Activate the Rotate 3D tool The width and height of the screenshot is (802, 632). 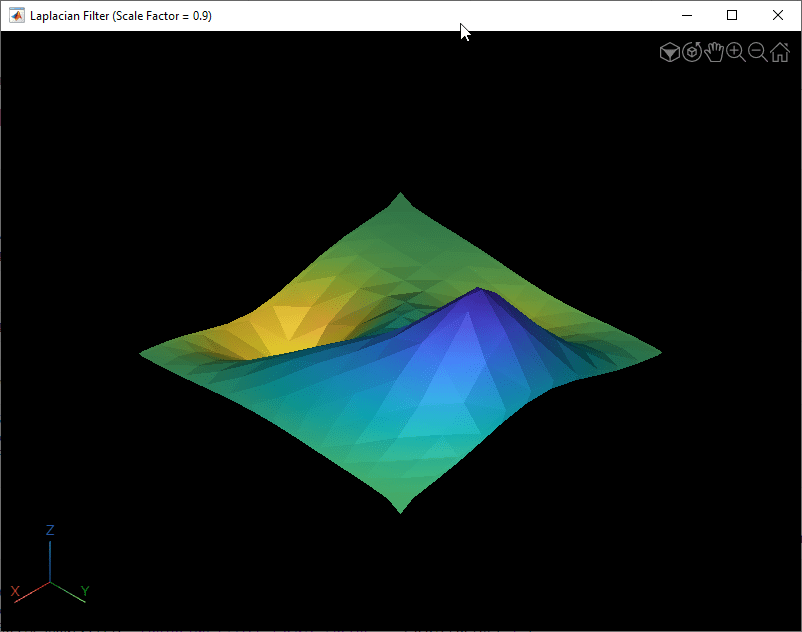692,52
